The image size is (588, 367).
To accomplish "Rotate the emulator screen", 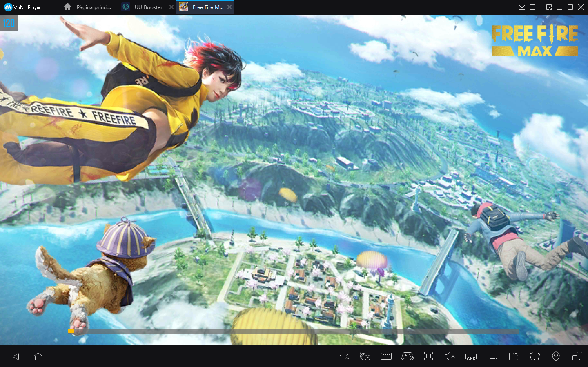I will [x=535, y=356].
